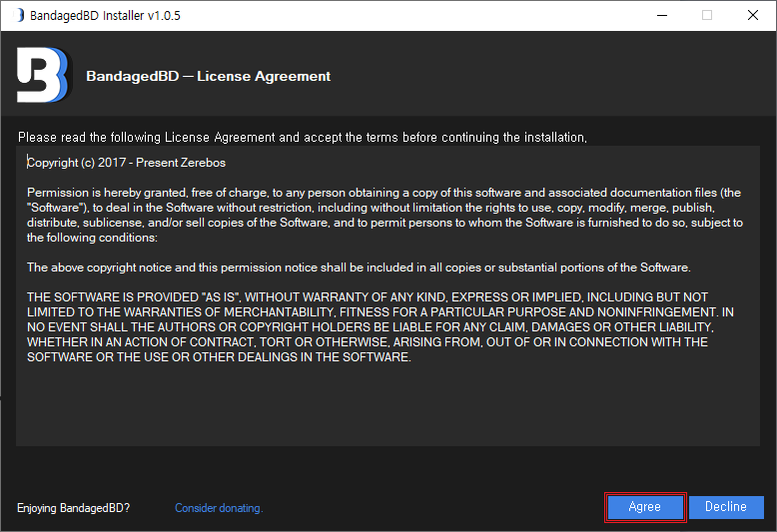Click the 'BandagedBD — License Agreement' heading
This screenshot has height=532, width=777.
click(x=208, y=76)
